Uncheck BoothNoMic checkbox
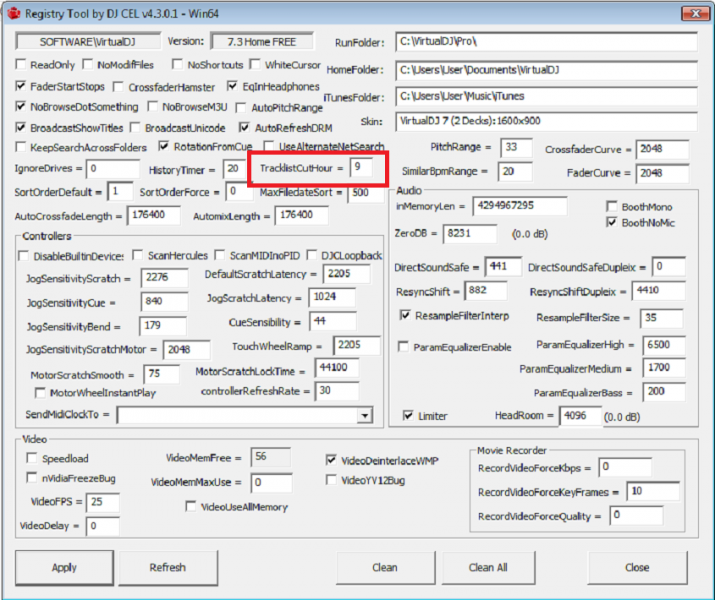 (x=612, y=222)
